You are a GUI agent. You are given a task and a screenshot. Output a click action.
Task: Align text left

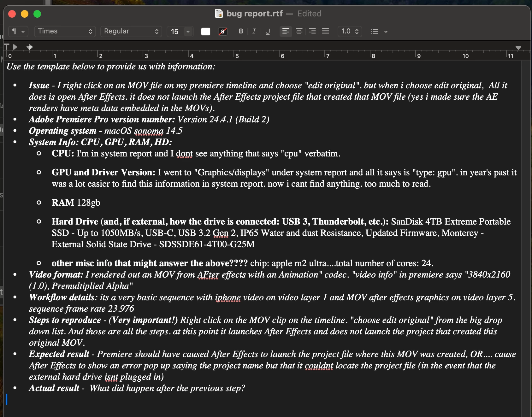point(286,31)
